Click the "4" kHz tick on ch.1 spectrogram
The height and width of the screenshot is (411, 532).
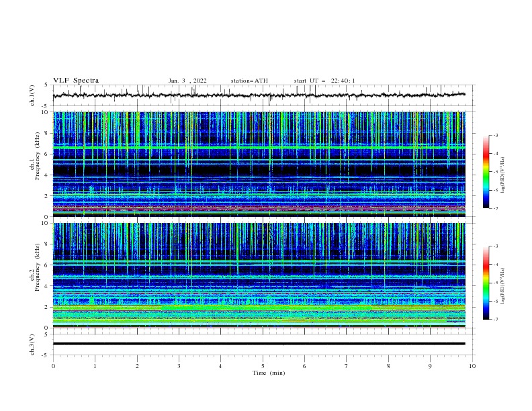point(47,175)
